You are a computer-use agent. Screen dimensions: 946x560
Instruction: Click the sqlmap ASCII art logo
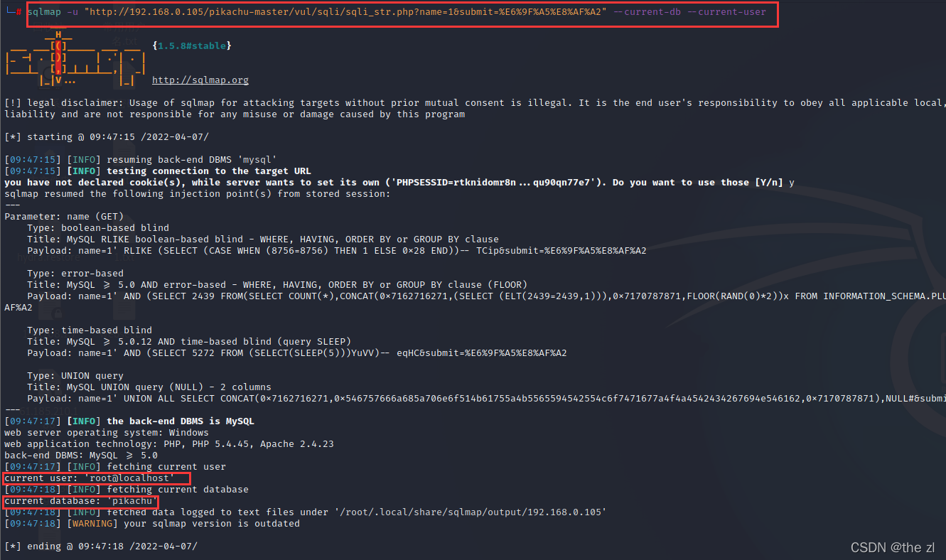(x=75, y=60)
